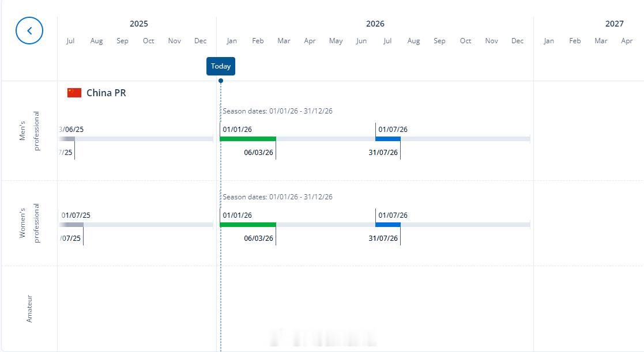Click Women's professional gray 2025 bar

point(71,225)
